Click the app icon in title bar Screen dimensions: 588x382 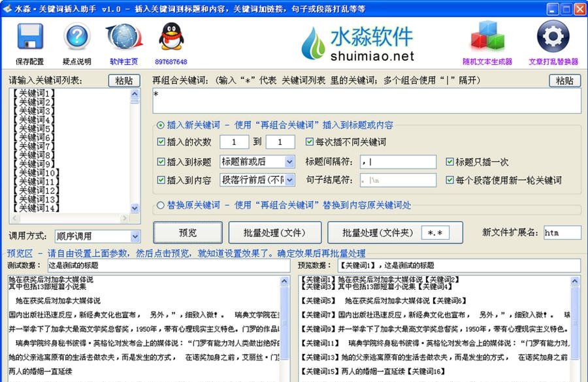click(x=7, y=8)
